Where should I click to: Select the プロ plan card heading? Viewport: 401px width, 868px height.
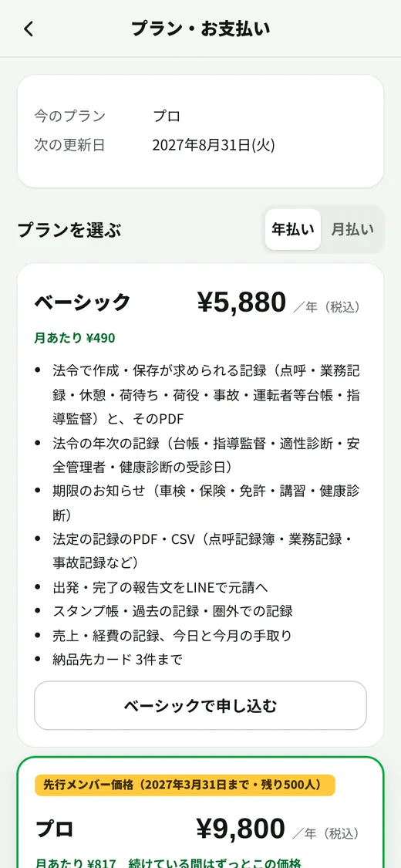point(54,829)
